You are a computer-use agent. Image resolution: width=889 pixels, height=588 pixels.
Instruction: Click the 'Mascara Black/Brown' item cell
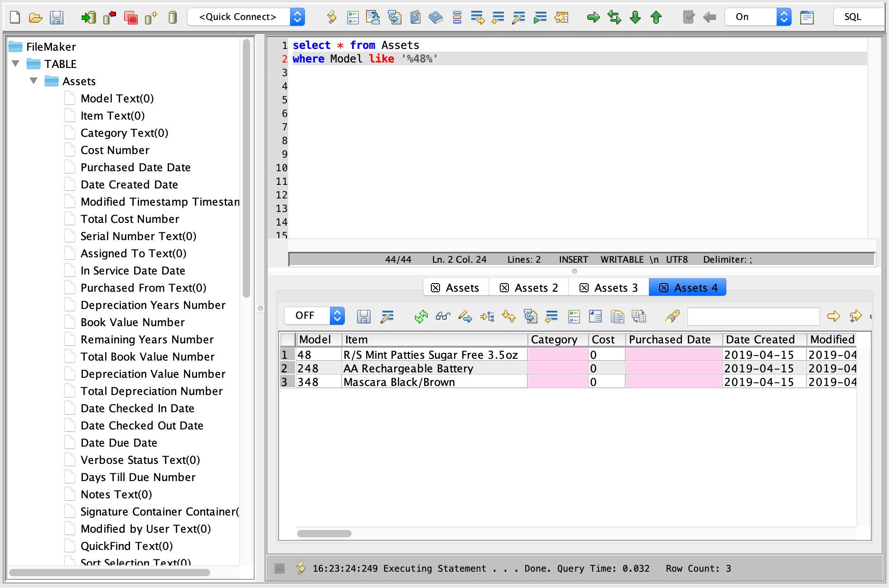tap(435, 382)
